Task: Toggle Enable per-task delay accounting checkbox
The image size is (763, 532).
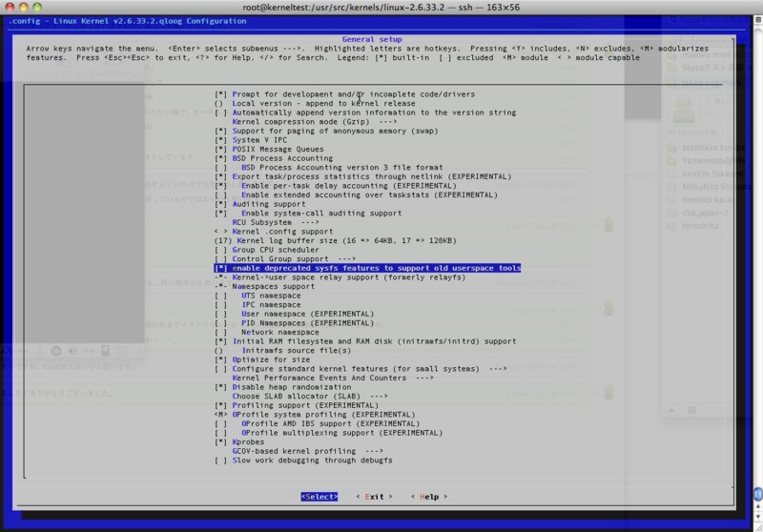Action: [220, 186]
